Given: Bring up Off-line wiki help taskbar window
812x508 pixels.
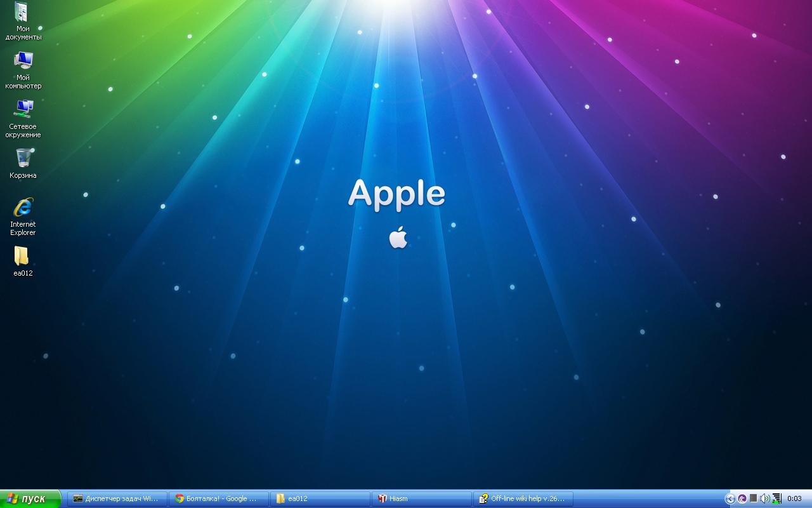Looking at the screenshot, I should pos(523,498).
